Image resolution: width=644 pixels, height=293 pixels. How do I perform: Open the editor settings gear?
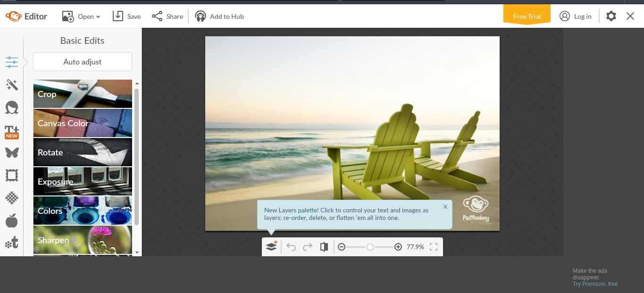point(611,16)
